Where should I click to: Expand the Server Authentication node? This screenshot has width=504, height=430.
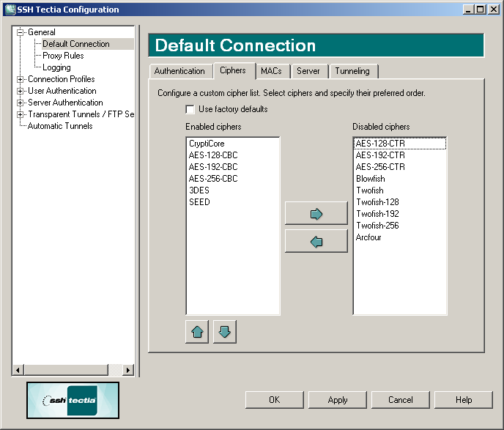[21, 103]
